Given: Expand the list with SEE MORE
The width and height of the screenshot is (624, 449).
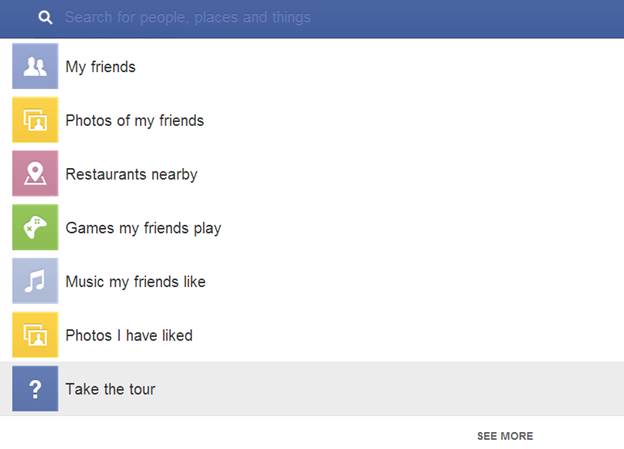Looking at the screenshot, I should [x=505, y=436].
